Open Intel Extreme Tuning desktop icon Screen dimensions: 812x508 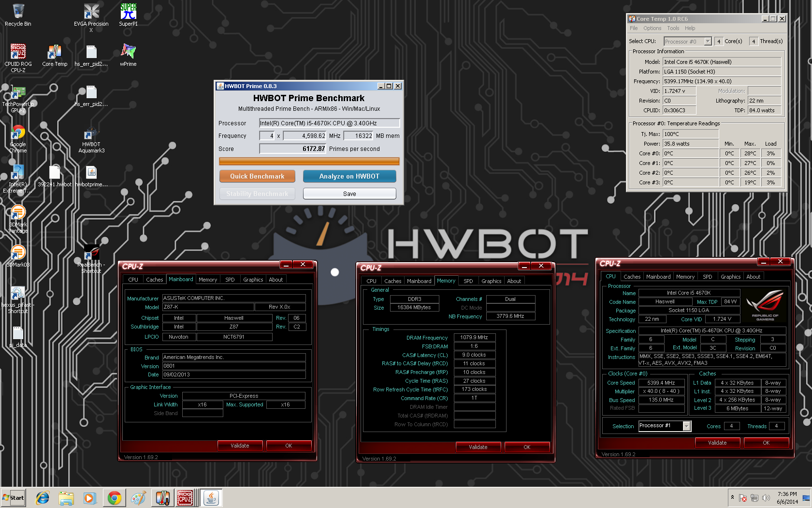(x=18, y=179)
